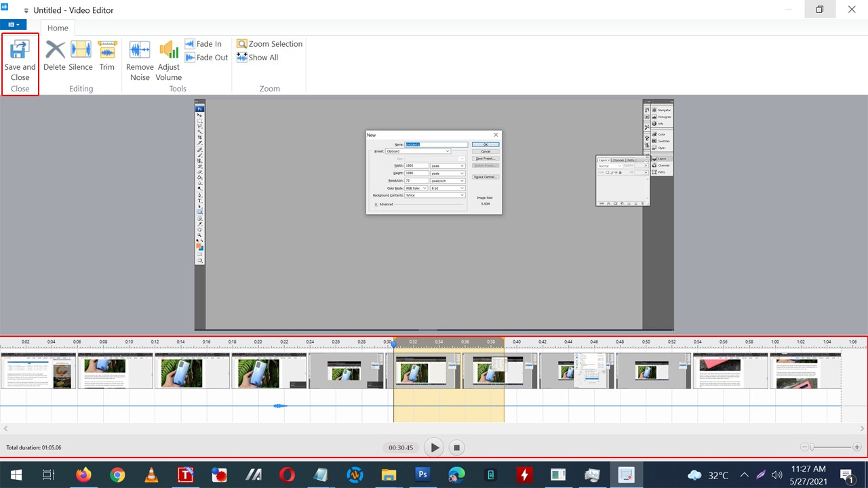Select the timeline thumbnail starting at 0:12
The height and width of the screenshot is (488, 868).
[x=193, y=370]
